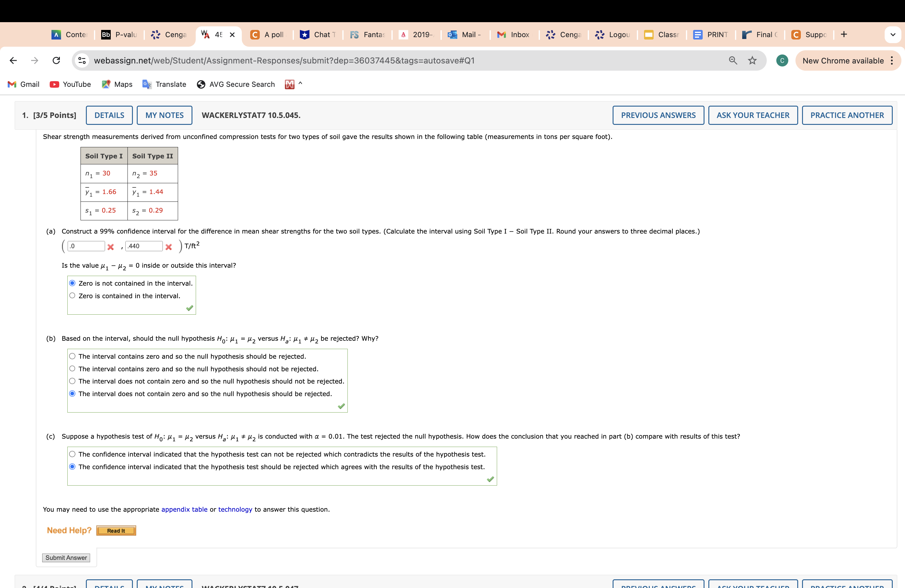Viewport: 905px width, 588px height.
Task: Open the new tab plus button
Action: click(844, 35)
